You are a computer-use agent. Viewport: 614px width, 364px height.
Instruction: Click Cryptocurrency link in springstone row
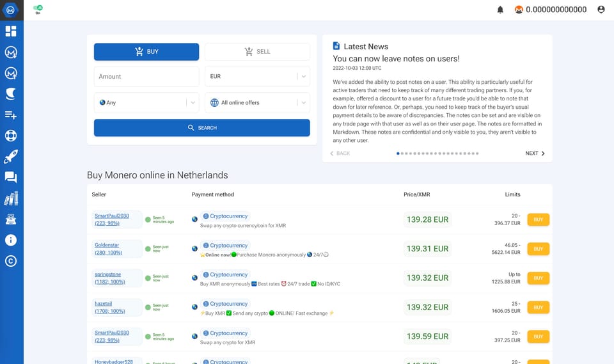pyautogui.click(x=226, y=274)
